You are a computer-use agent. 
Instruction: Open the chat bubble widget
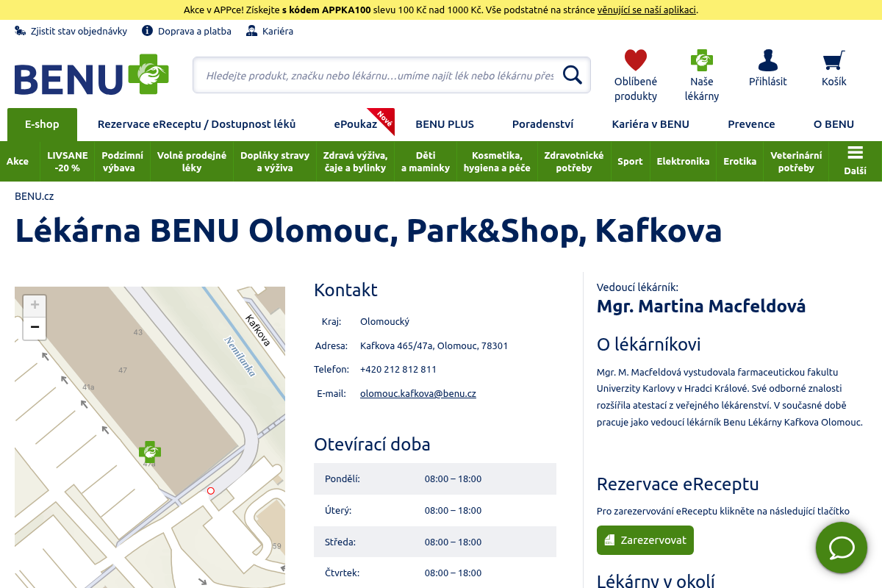click(842, 548)
